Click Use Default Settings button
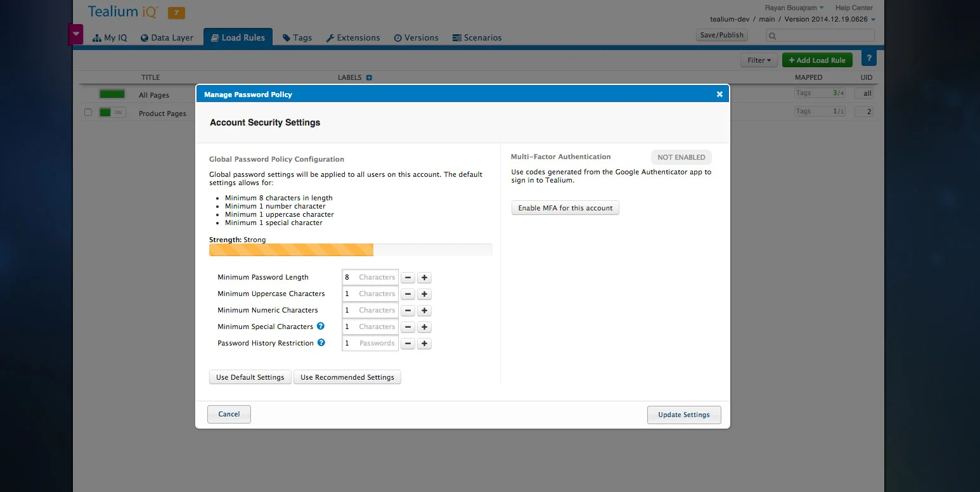Image resolution: width=980 pixels, height=492 pixels. point(250,377)
